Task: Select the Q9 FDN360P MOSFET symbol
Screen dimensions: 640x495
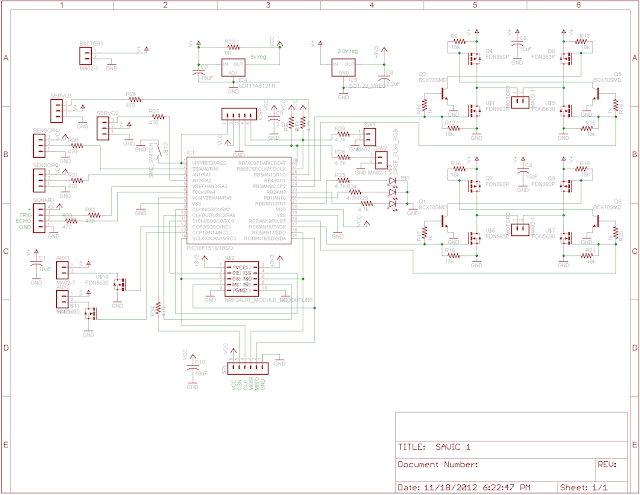Action: pos(566,186)
